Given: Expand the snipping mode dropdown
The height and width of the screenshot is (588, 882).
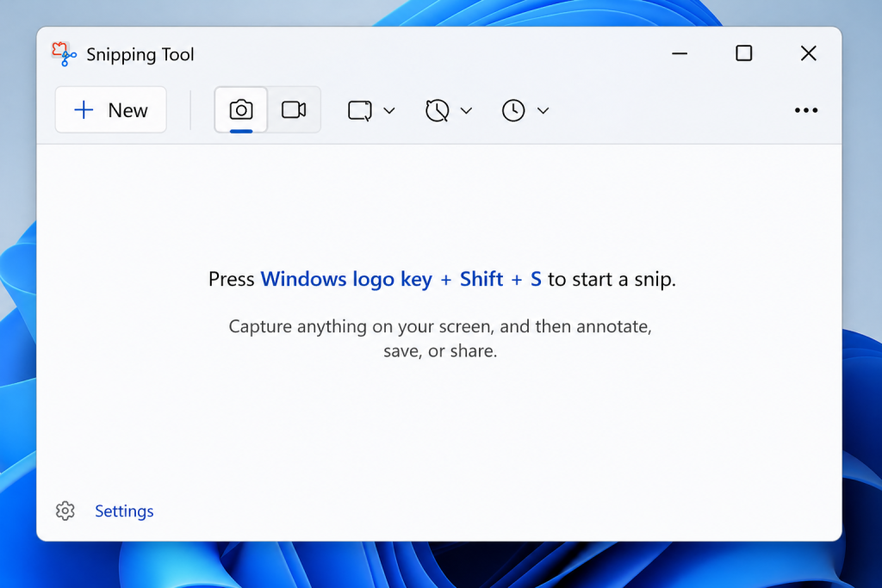Looking at the screenshot, I should (390, 110).
